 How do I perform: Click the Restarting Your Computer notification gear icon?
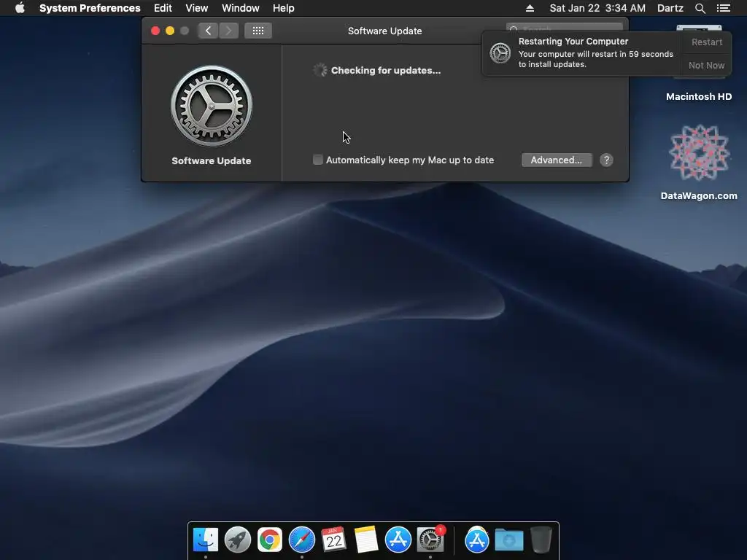pos(500,52)
